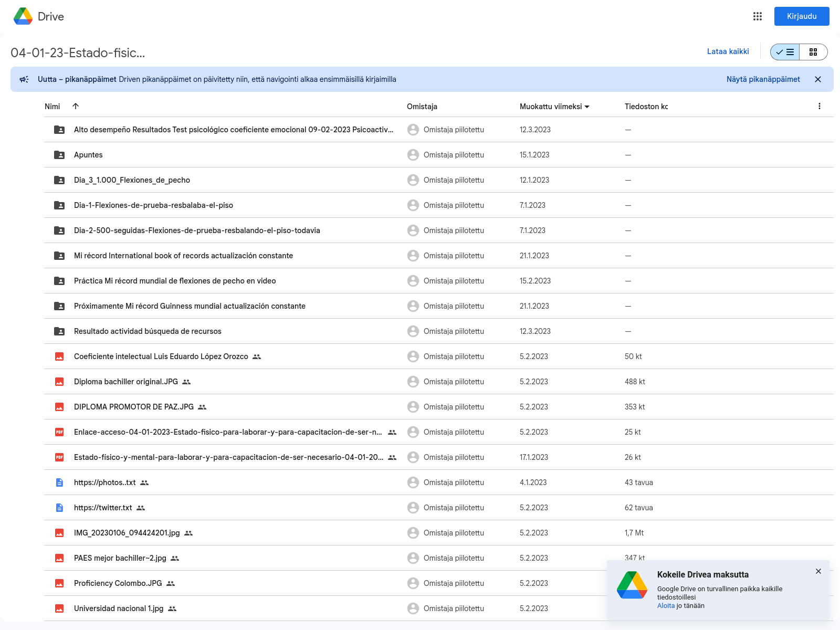This screenshot has height=630, width=840.
Task: Click folder icon of Dia_3_1.000_Flexiones_de_pecho
Action: 59,180
